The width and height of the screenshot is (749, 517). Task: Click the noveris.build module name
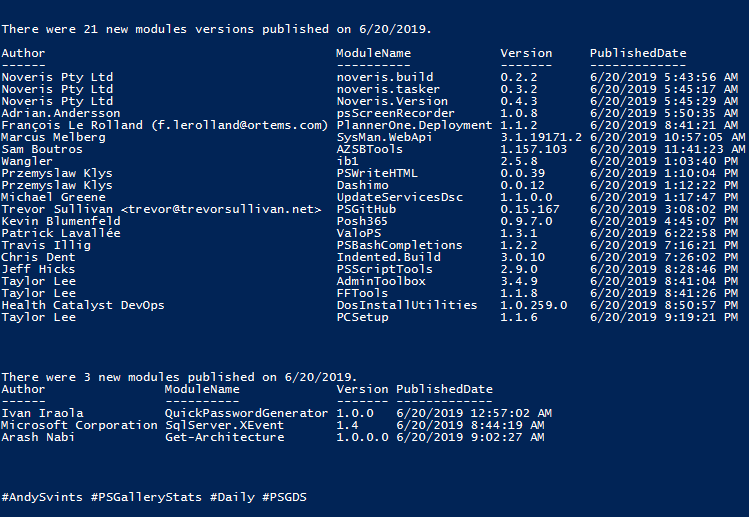pos(385,77)
